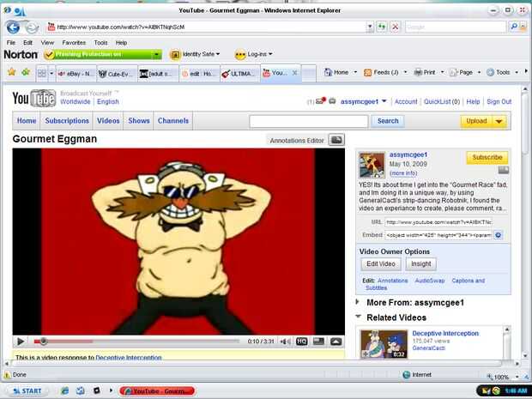
Task: Expand More From: assymcgee1 section
Action: coord(357,302)
